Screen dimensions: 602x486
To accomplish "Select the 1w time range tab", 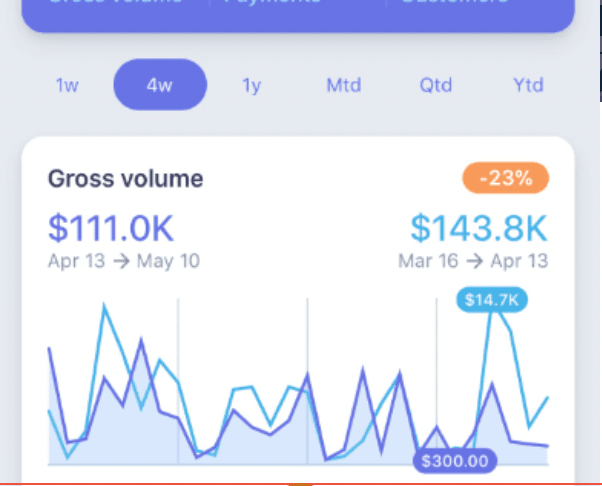I will point(67,85).
